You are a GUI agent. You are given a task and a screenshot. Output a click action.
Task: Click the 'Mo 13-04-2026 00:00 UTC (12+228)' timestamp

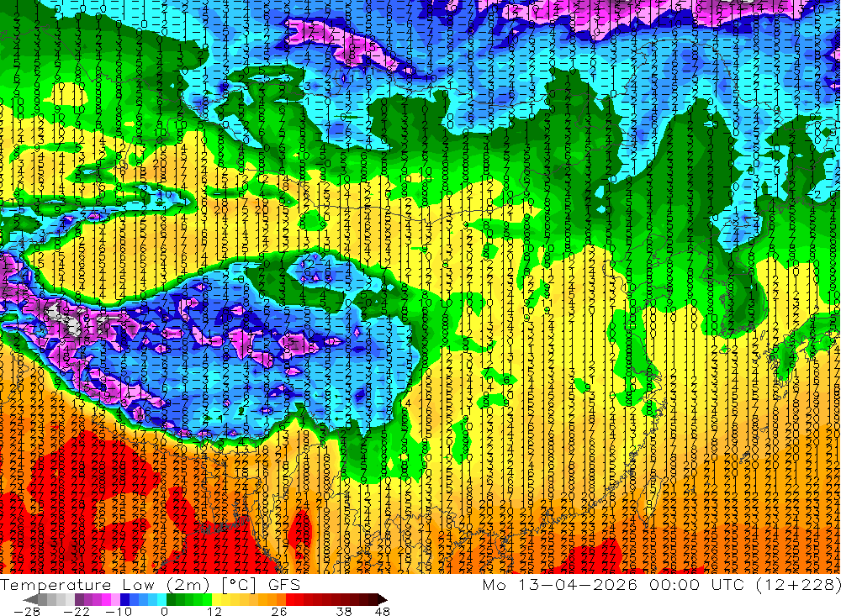pyautogui.click(x=661, y=584)
